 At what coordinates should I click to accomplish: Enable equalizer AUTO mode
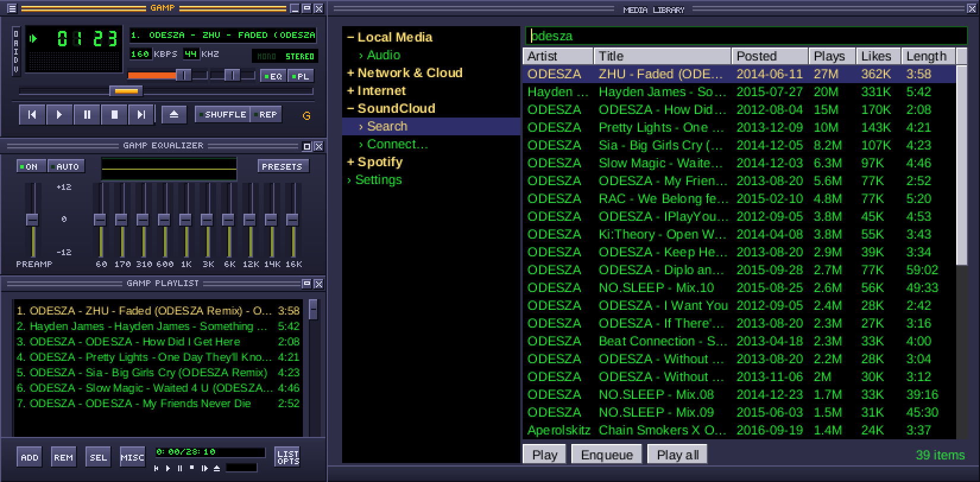[66, 167]
